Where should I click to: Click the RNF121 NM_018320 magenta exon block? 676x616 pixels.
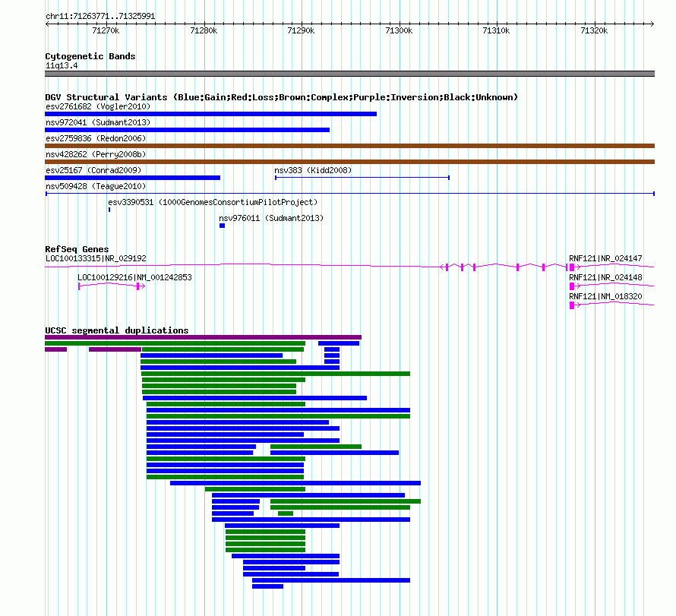[x=572, y=305]
